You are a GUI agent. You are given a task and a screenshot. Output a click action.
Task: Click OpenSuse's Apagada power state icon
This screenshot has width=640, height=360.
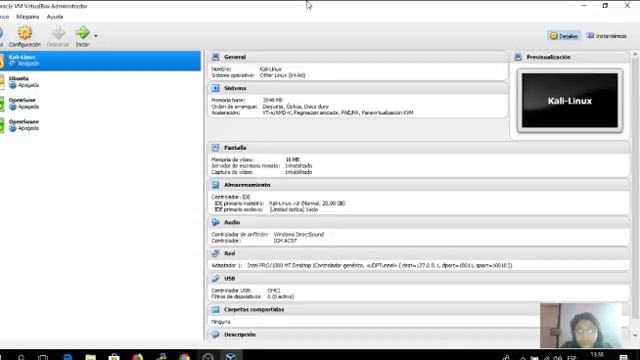click(x=13, y=107)
